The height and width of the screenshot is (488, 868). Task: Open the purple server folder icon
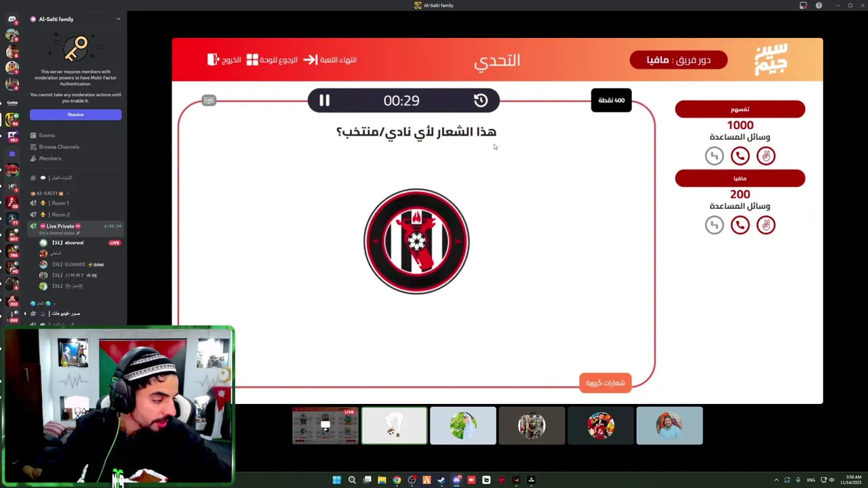(x=12, y=154)
